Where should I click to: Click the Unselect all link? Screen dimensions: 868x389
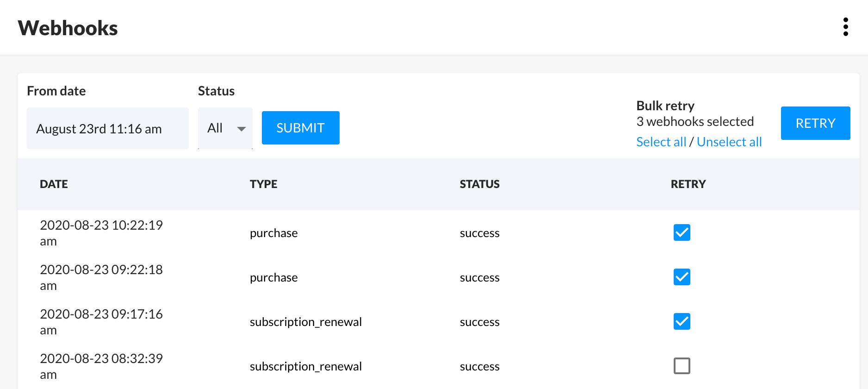point(729,142)
